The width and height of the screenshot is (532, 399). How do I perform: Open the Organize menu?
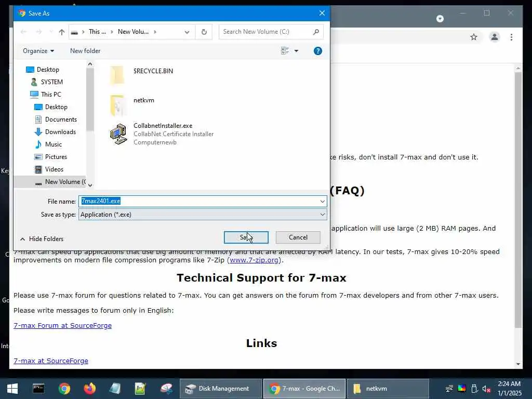(x=38, y=51)
